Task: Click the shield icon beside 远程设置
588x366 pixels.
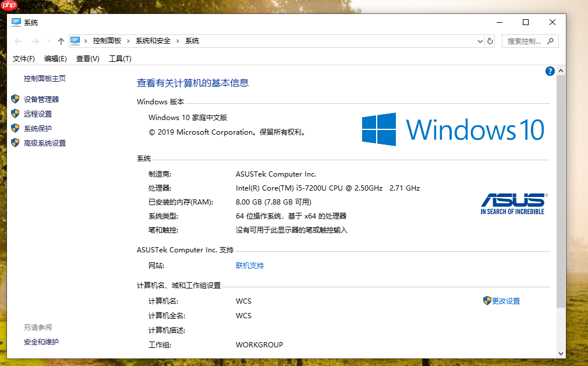Action: coord(15,114)
